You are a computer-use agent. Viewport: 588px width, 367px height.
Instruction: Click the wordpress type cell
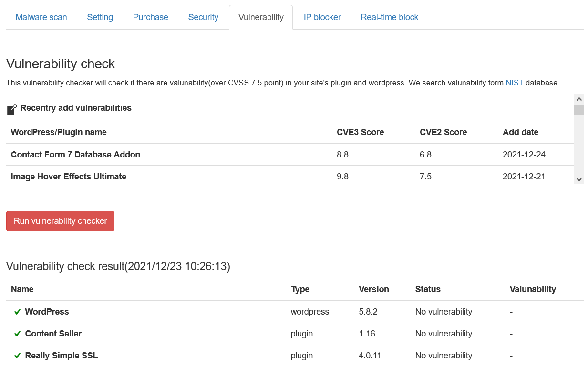click(x=310, y=312)
